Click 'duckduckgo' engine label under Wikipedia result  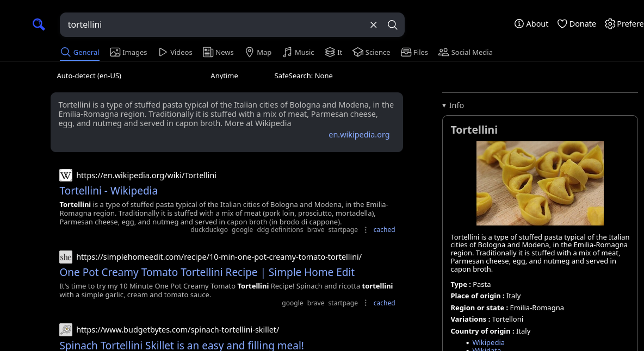[x=209, y=230]
